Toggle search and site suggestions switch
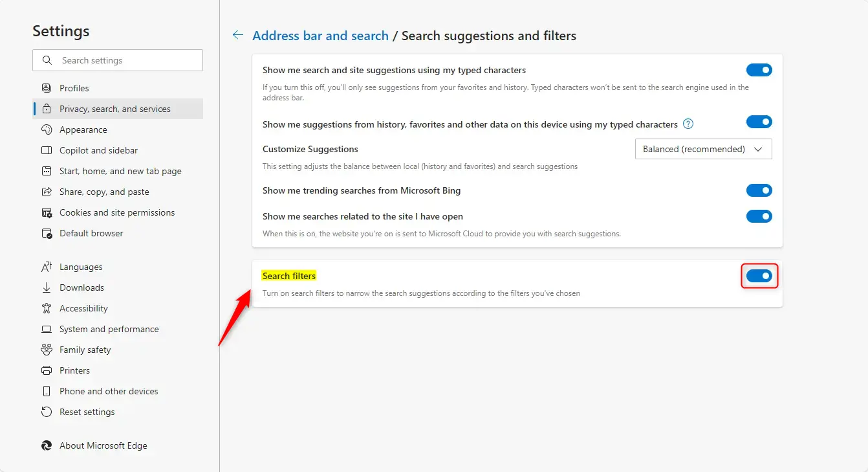The width and height of the screenshot is (868, 472). [x=759, y=70]
